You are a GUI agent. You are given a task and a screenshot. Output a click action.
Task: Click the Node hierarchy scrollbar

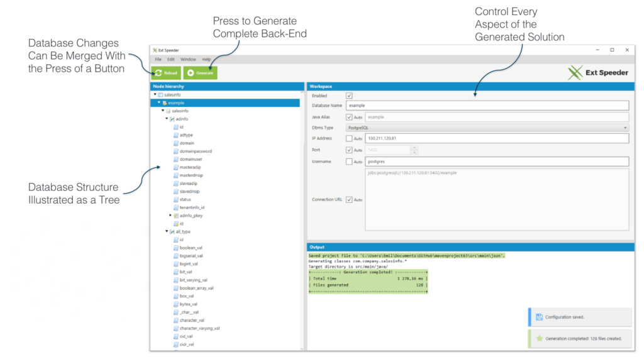click(303, 221)
